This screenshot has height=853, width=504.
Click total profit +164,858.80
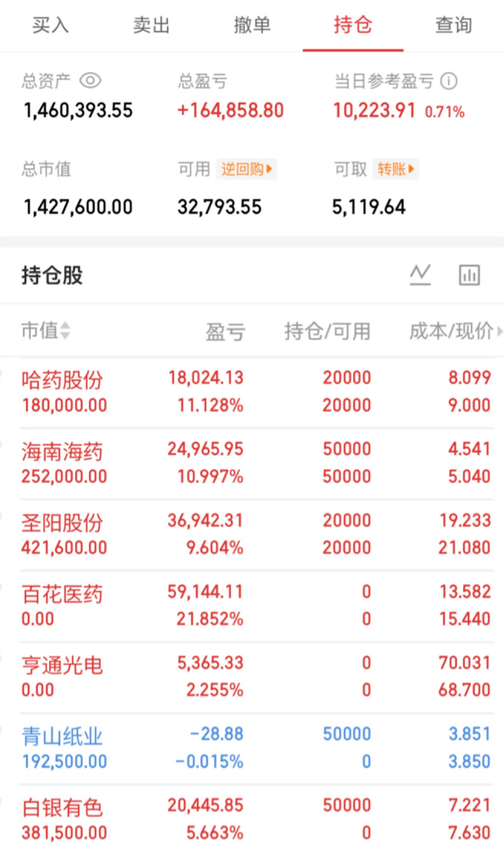tap(230, 110)
